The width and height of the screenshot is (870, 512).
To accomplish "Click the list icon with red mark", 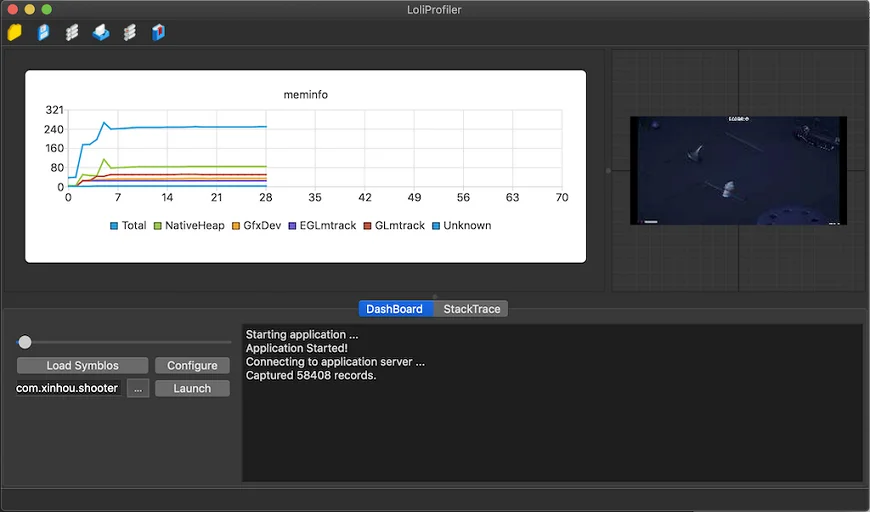I will [x=130, y=32].
